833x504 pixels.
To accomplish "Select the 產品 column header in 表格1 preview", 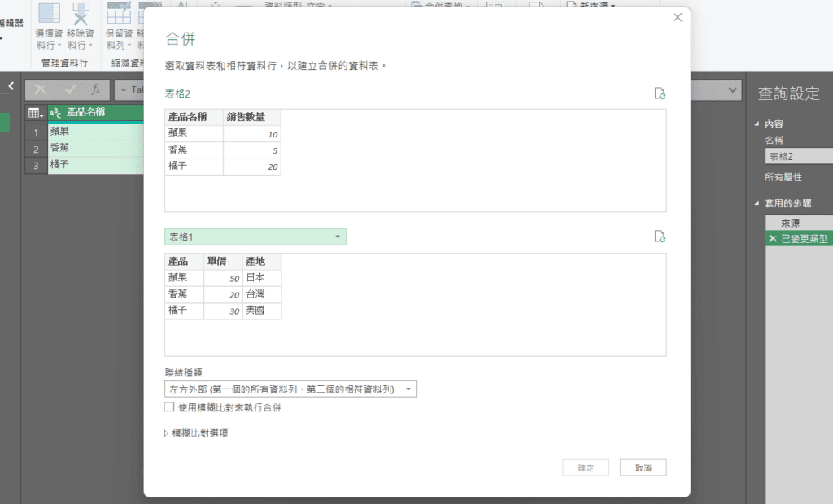I will (184, 261).
